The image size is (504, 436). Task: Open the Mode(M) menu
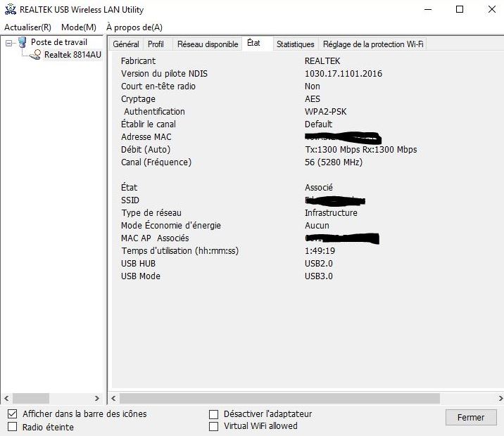click(x=79, y=27)
